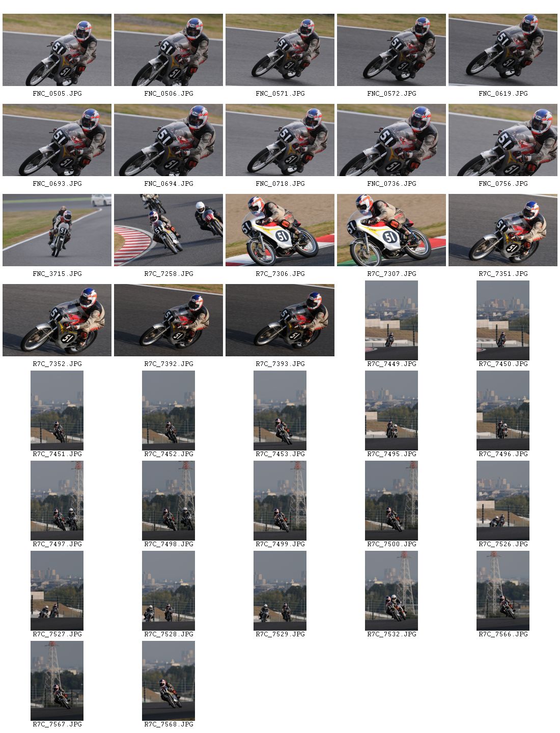The height and width of the screenshot is (733, 560).
Task: Open thumbnail FNC_0505.JPG
Action: (57, 50)
